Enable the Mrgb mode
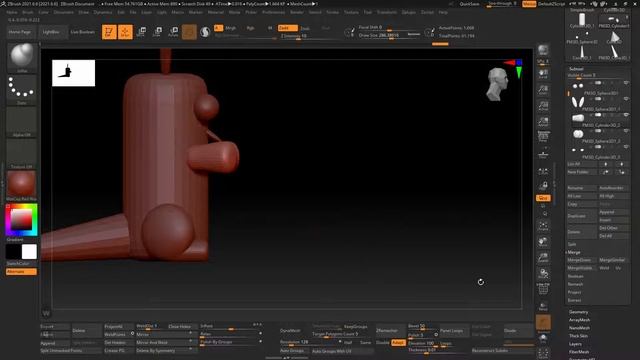 [231, 28]
